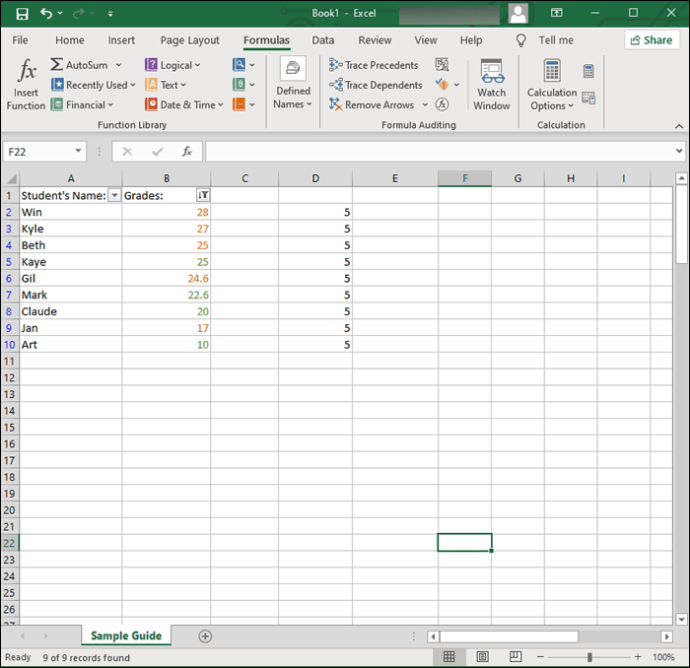The image size is (690, 668).
Task: Open the File menu
Action: coord(20,40)
